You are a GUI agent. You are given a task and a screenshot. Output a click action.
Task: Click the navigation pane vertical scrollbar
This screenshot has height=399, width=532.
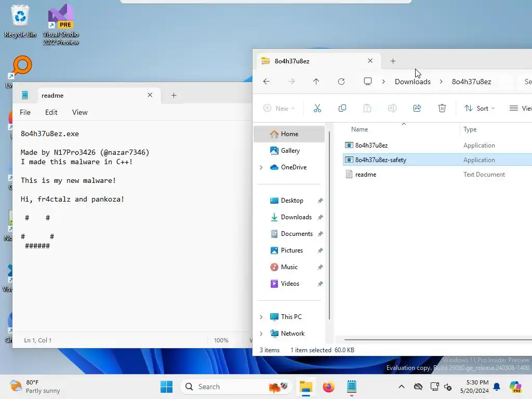click(329, 225)
